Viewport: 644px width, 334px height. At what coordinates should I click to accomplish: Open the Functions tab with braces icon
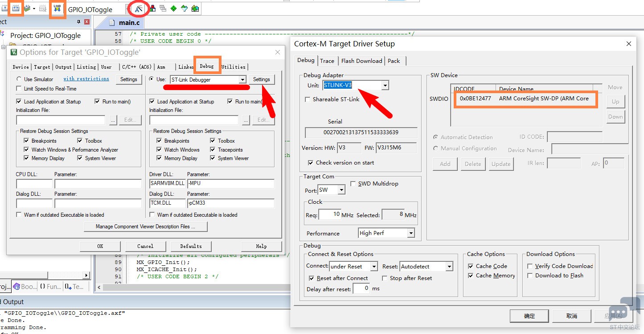click(x=50, y=287)
